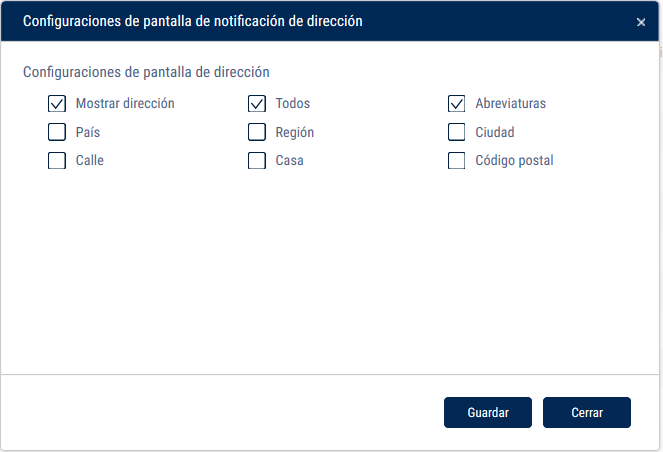Select the 'Ciudad' label text
Image resolution: width=663 pixels, height=452 pixels.
[495, 132]
